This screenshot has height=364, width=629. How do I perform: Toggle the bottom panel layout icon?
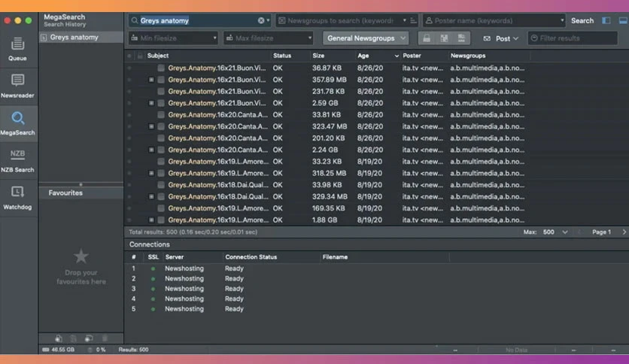pos(624,20)
